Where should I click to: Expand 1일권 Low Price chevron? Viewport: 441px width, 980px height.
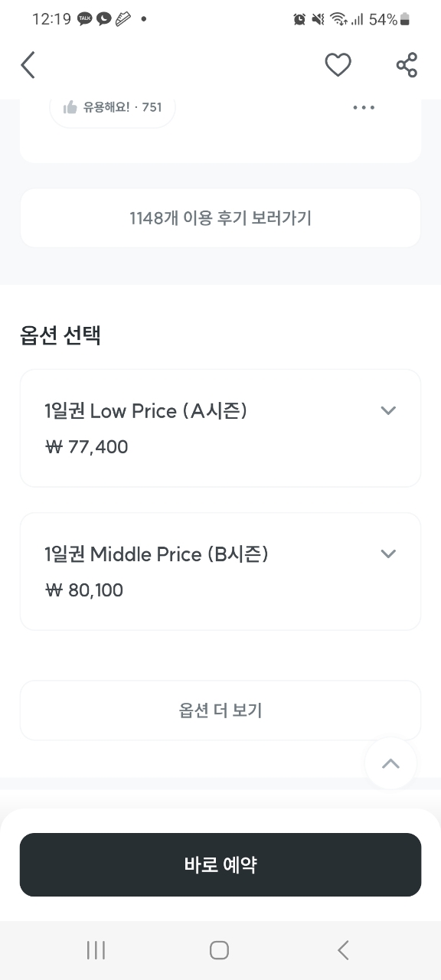click(x=388, y=410)
